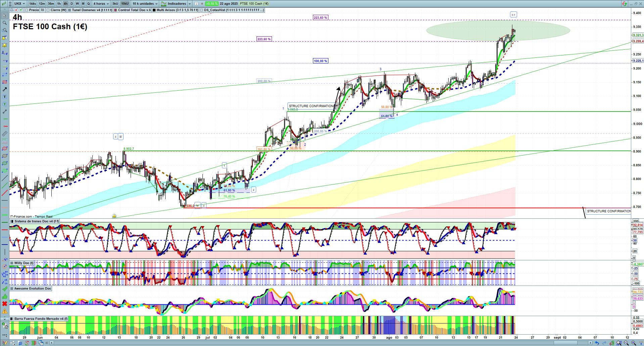Toggle the Precio checkbox

(27, 10)
